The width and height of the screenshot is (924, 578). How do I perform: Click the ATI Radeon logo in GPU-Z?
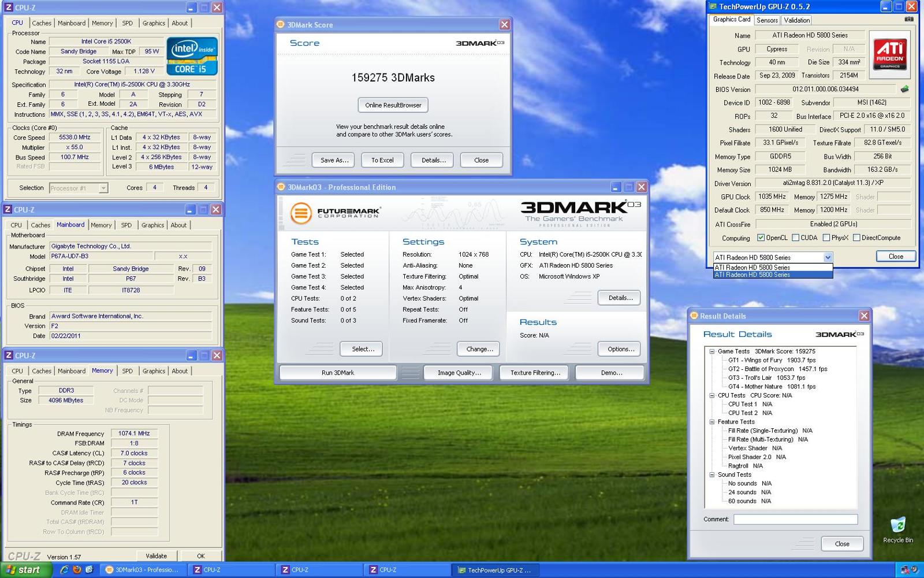coord(890,54)
